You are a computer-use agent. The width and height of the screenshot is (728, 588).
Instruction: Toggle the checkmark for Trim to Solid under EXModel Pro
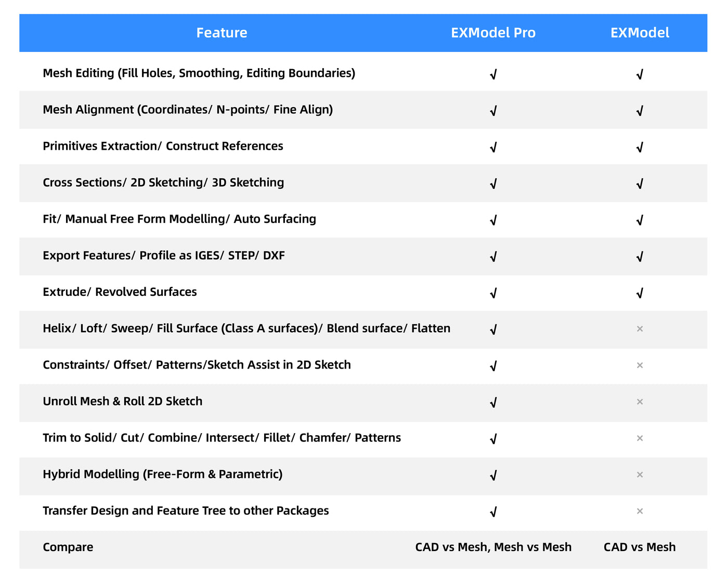(x=493, y=438)
